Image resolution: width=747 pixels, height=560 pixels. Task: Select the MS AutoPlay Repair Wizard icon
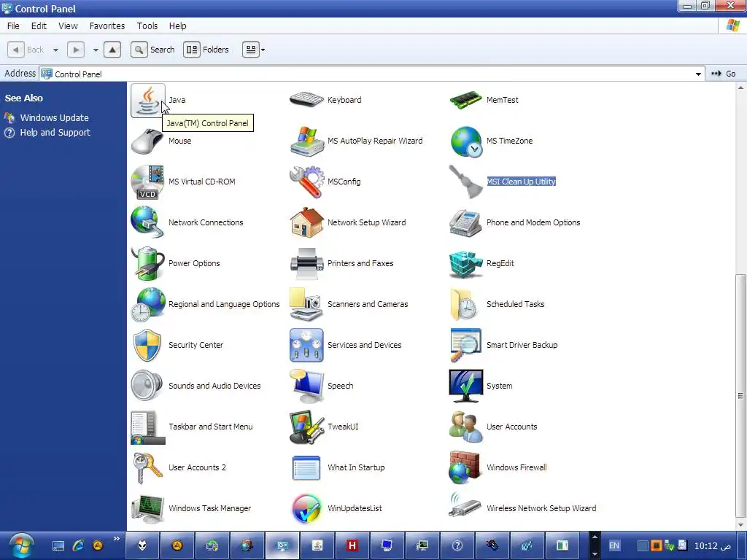pyautogui.click(x=306, y=141)
